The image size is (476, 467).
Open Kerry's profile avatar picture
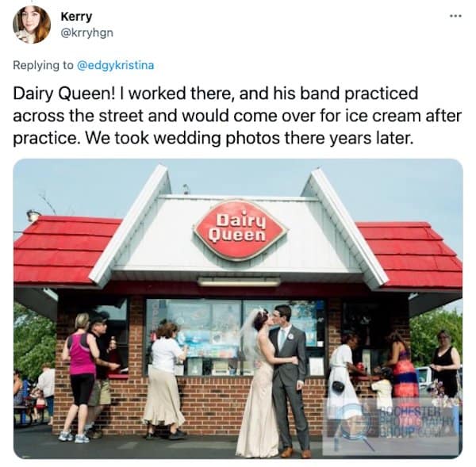(32, 25)
